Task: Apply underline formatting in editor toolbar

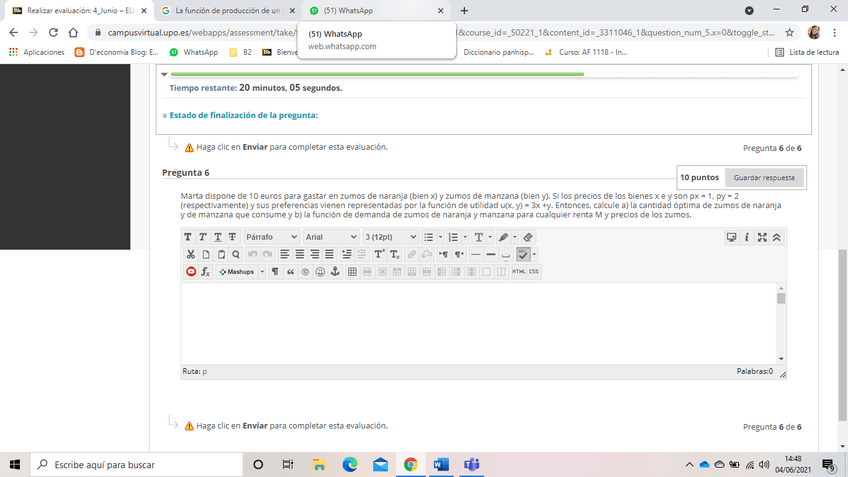Action: pos(218,237)
